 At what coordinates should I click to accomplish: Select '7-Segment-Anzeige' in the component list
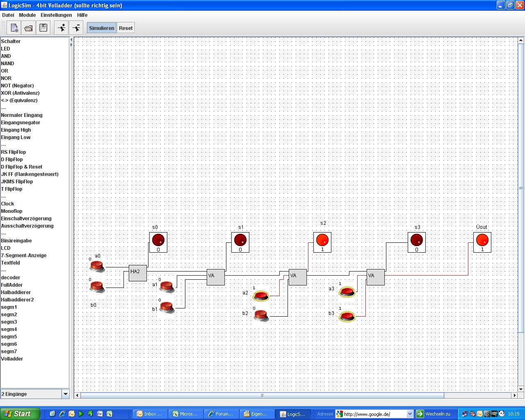pyautogui.click(x=24, y=255)
